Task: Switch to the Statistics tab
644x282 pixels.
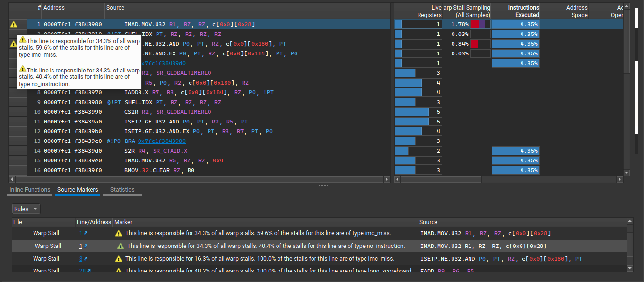Action: coord(122,190)
